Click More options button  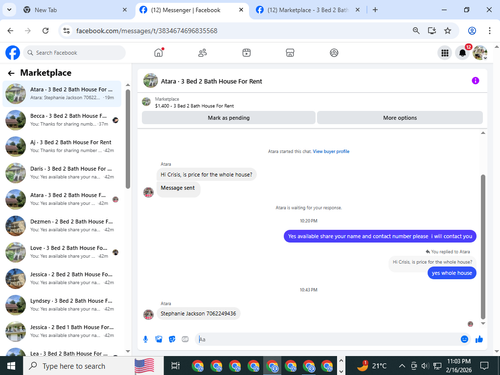point(400,118)
